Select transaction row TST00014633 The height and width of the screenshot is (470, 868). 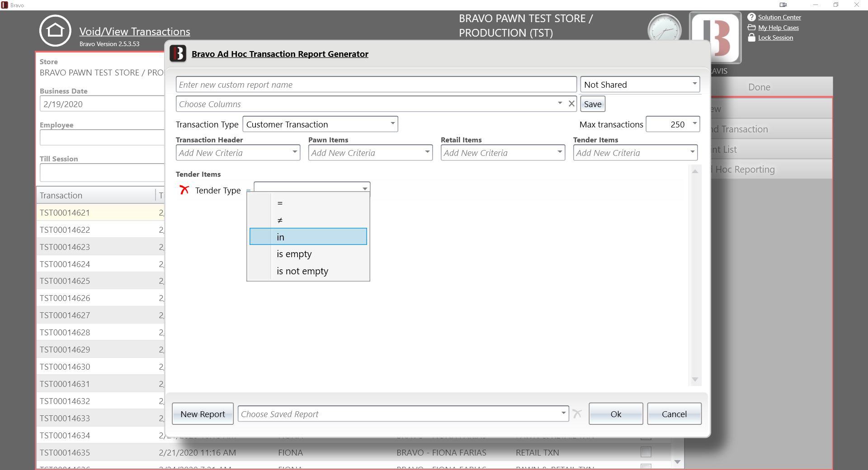click(x=100, y=418)
